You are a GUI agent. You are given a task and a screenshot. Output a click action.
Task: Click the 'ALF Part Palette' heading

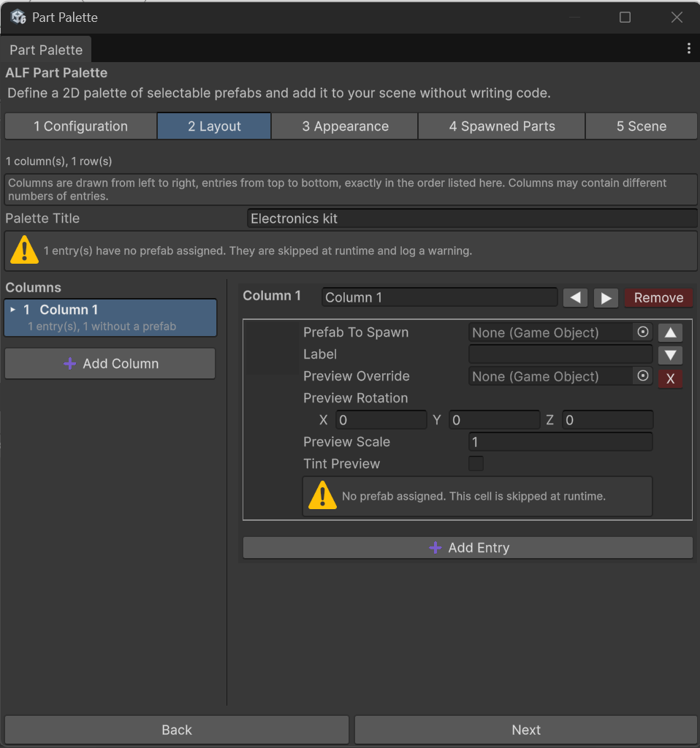coord(56,73)
